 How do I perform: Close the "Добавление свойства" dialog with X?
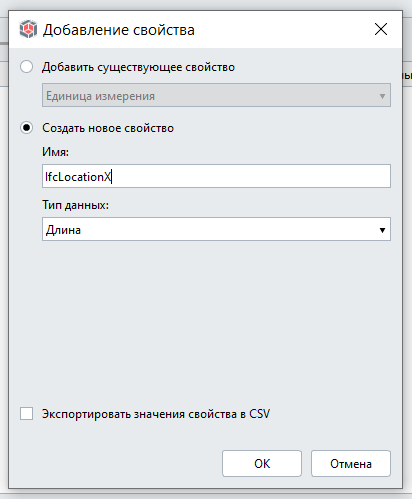tap(381, 29)
